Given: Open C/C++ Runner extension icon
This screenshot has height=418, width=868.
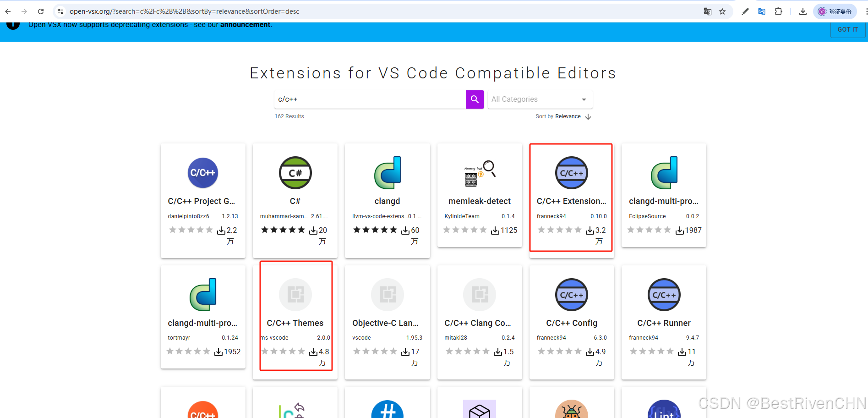Looking at the screenshot, I should click(664, 295).
